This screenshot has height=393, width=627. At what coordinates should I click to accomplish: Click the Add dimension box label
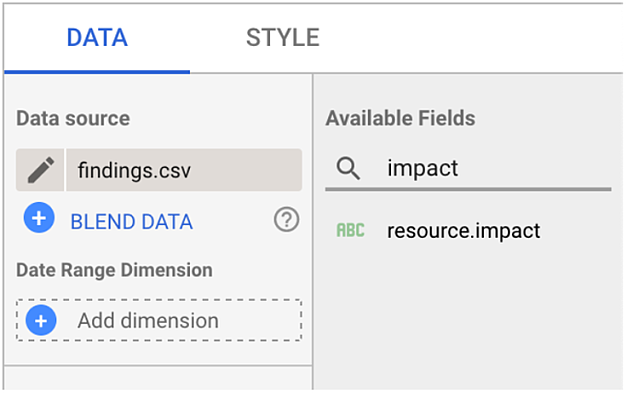pos(148,321)
